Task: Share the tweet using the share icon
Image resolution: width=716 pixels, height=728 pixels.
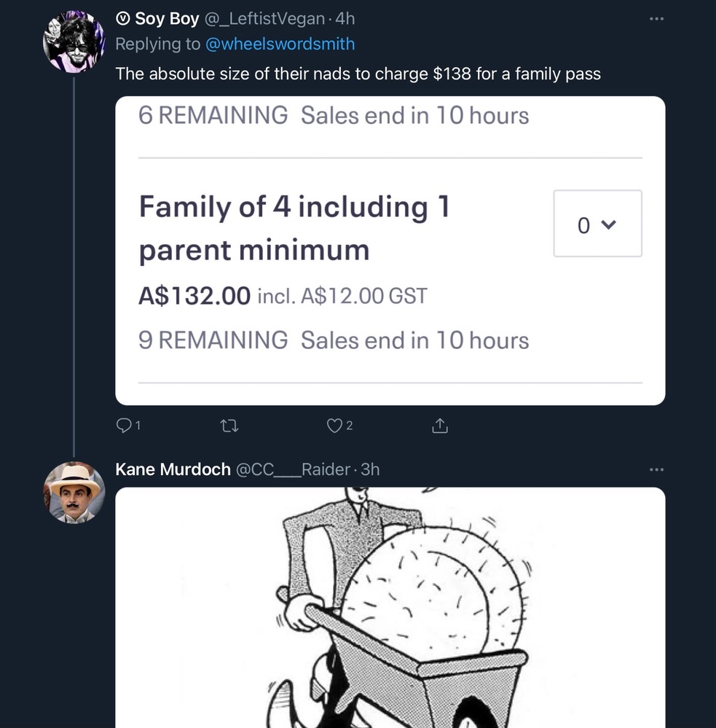Action: tap(439, 426)
